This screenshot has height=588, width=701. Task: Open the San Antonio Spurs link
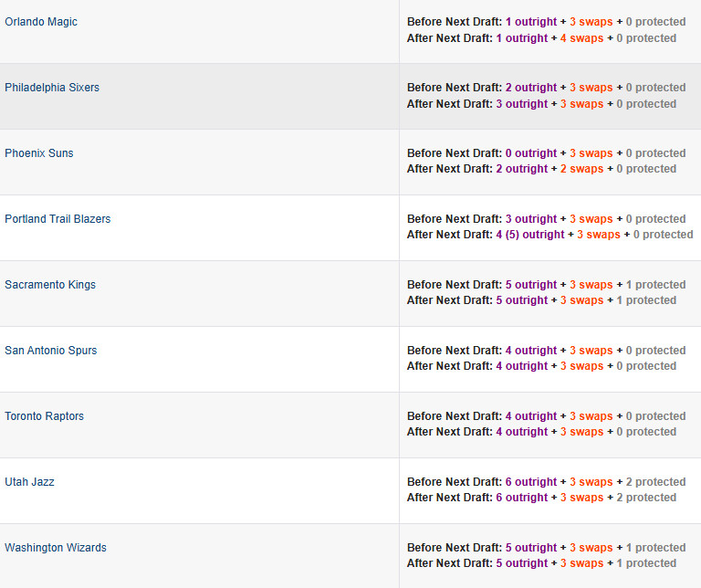[x=50, y=351]
